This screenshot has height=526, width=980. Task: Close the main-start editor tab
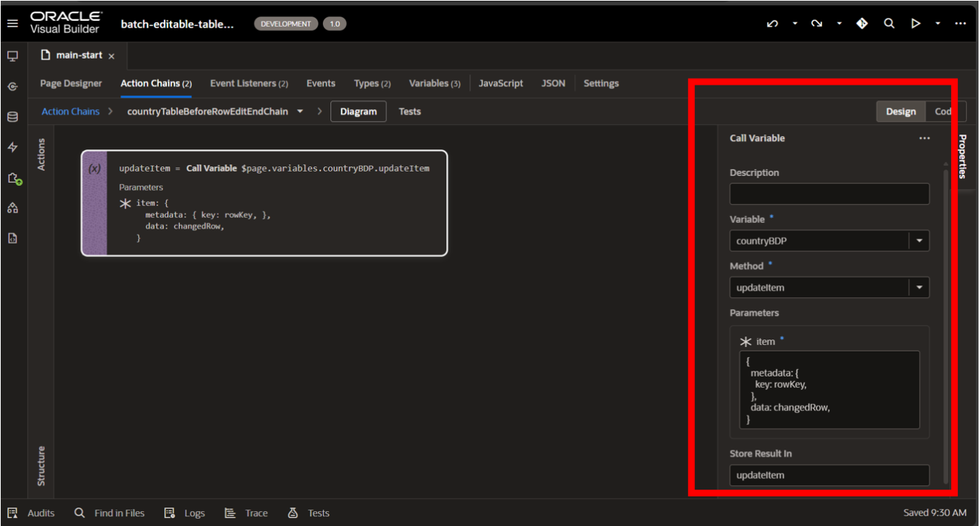[112, 56]
